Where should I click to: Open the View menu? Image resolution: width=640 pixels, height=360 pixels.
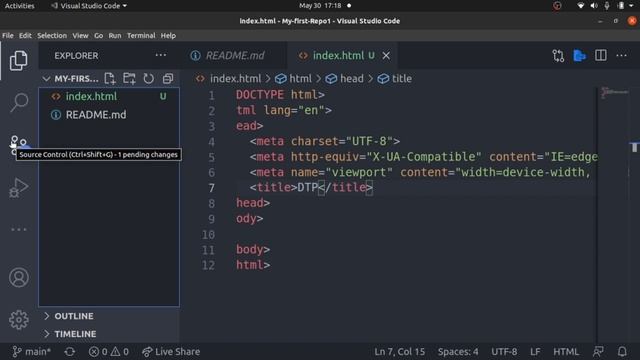(x=80, y=36)
